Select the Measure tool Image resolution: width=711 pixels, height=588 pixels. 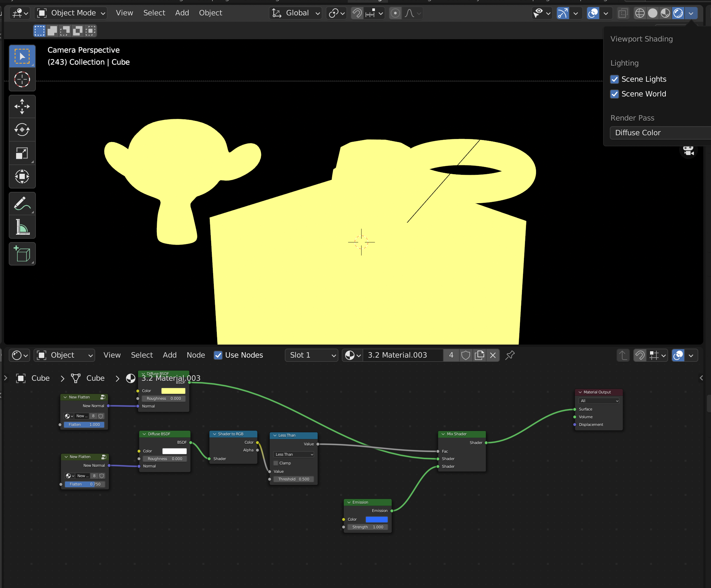click(22, 227)
